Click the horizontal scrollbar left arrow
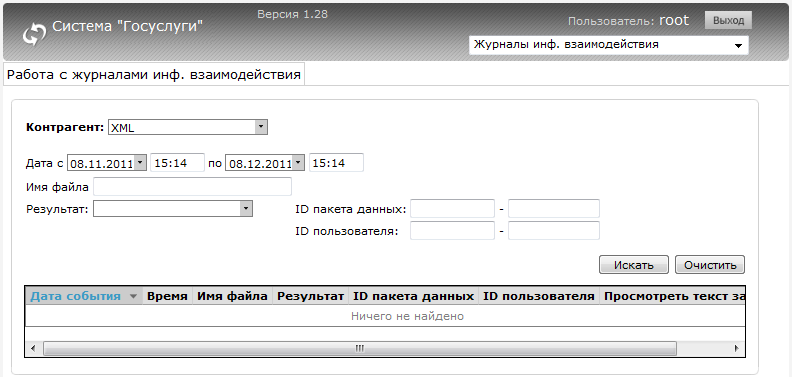792x377 pixels. point(33,348)
